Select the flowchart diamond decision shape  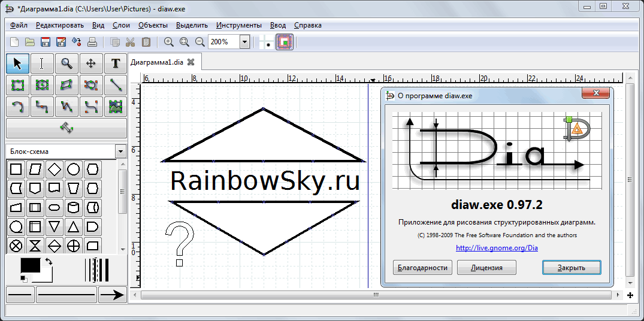[x=54, y=169]
